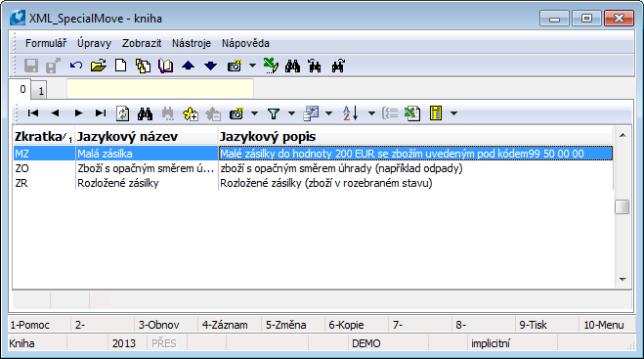Screen dimensions: 644x359
Task: Open the Zobrazit menu
Action: coord(142,43)
